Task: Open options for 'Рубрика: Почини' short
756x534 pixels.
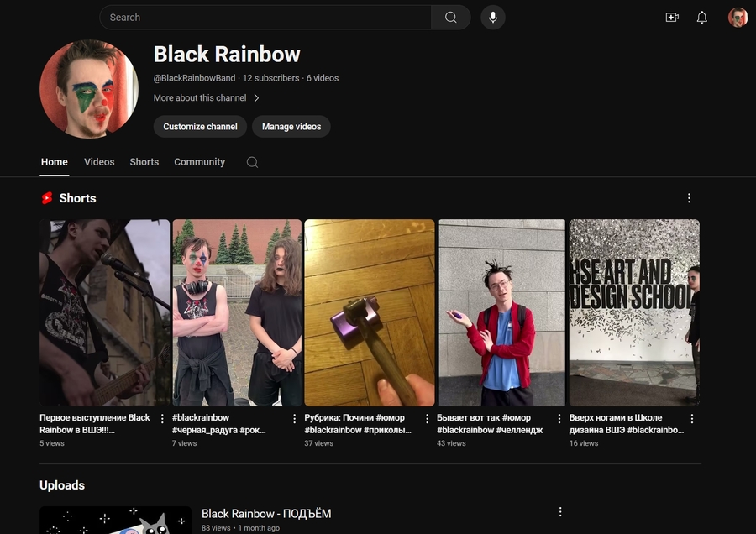Action: [x=427, y=418]
